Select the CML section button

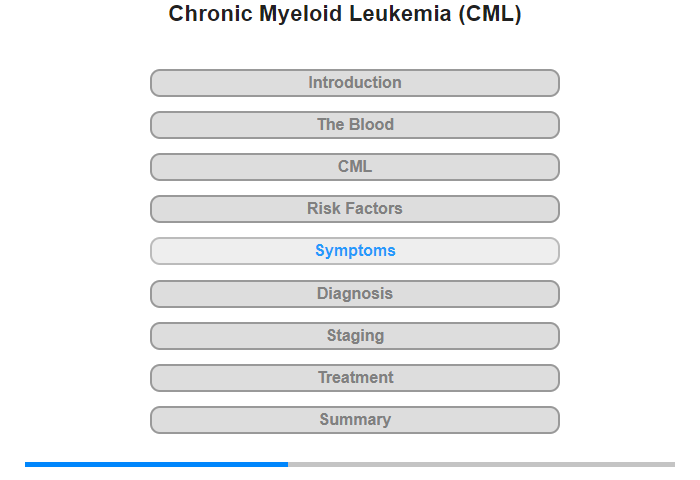[354, 167]
